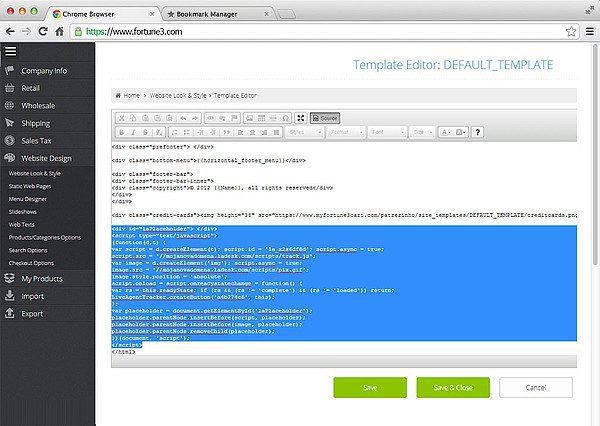Click the editor help question mark icon
This screenshot has height=426, width=600.
(477, 132)
